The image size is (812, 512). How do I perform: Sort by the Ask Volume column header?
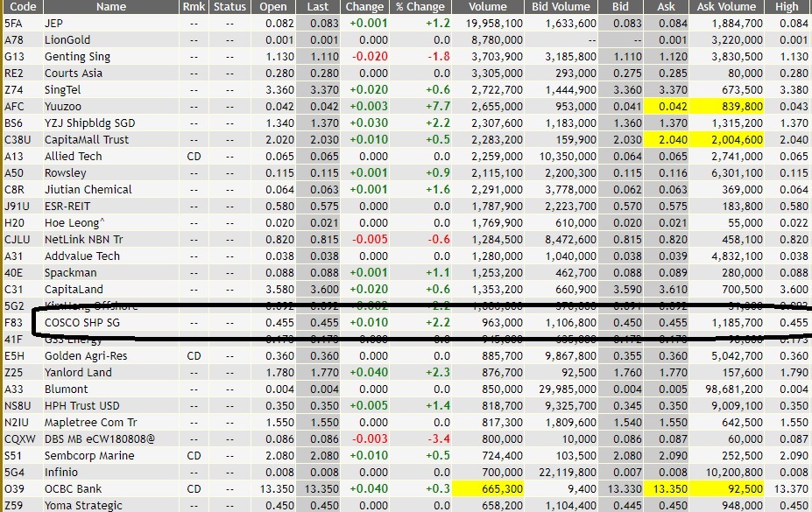(x=726, y=7)
